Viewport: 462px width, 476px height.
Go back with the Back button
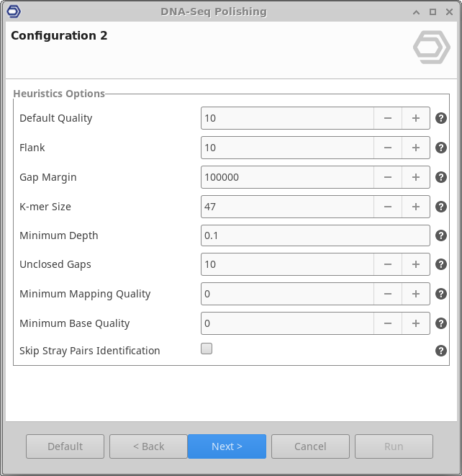pos(148,446)
